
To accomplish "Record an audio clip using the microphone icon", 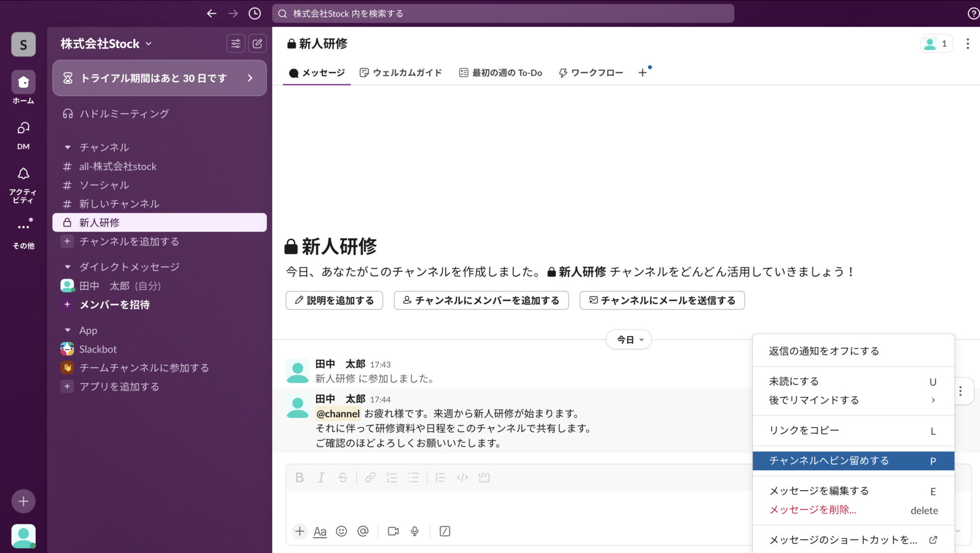I will pos(414,531).
